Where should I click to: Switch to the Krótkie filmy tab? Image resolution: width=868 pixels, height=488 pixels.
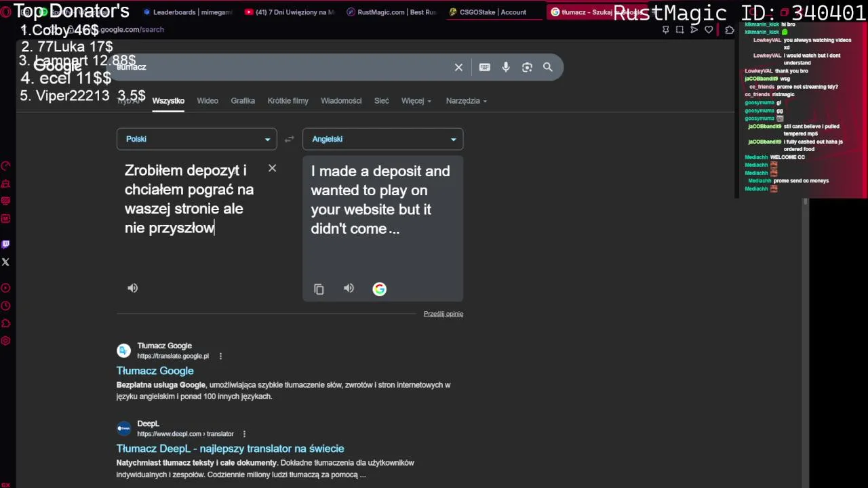(x=288, y=101)
